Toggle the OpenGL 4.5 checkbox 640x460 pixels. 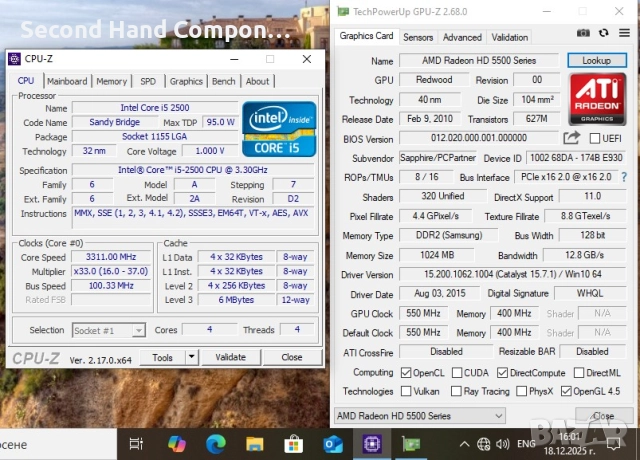(x=566, y=391)
